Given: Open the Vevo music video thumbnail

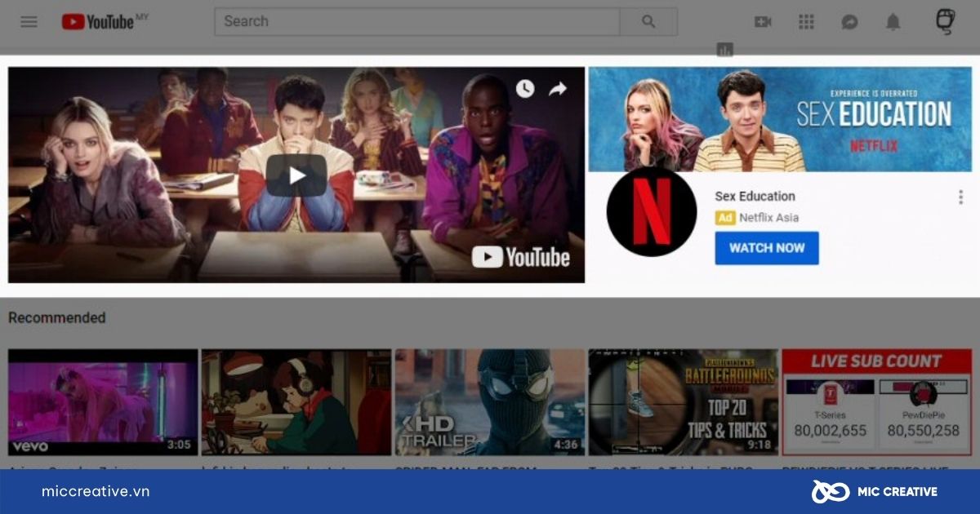Looking at the screenshot, I should (x=103, y=401).
